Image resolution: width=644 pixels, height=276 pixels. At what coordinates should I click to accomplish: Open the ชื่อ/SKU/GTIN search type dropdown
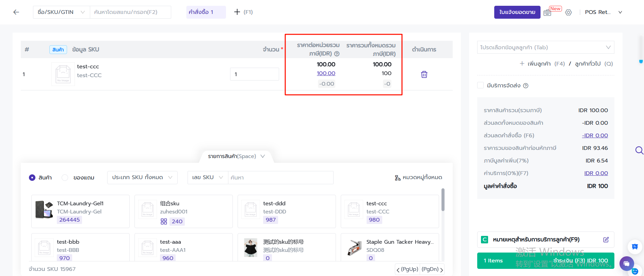(61, 12)
